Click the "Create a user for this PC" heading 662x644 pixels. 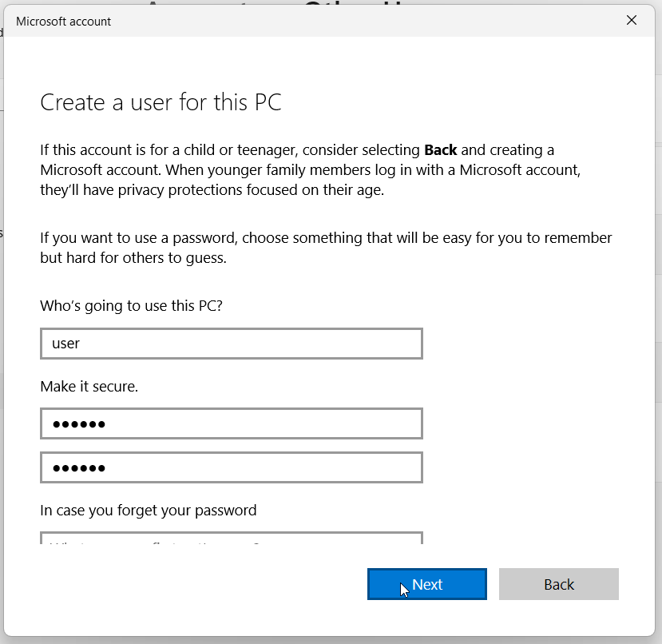coord(161,102)
